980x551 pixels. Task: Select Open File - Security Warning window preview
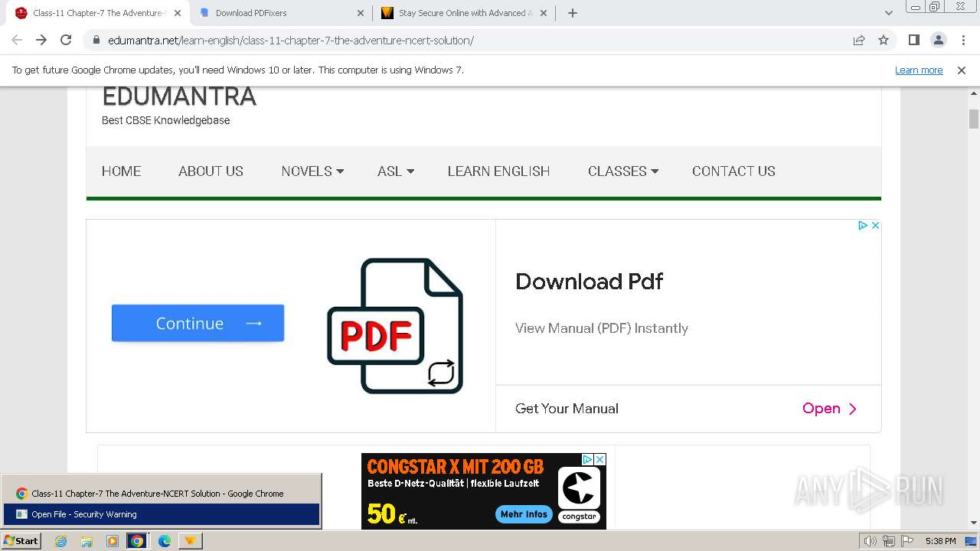coord(161,514)
